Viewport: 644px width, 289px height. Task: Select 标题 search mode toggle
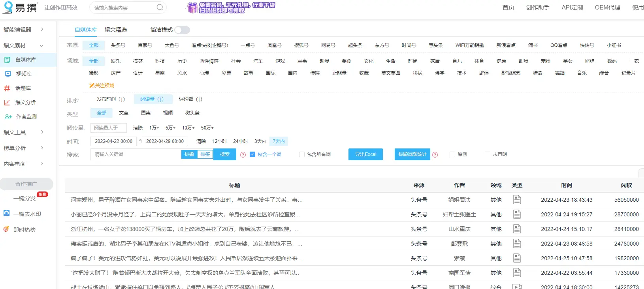(189, 154)
